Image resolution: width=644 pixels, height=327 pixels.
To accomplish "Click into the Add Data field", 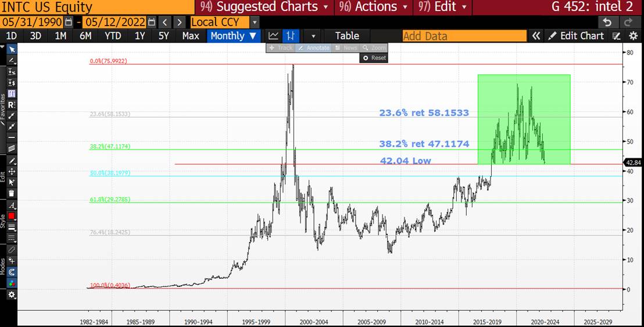I will pos(464,36).
